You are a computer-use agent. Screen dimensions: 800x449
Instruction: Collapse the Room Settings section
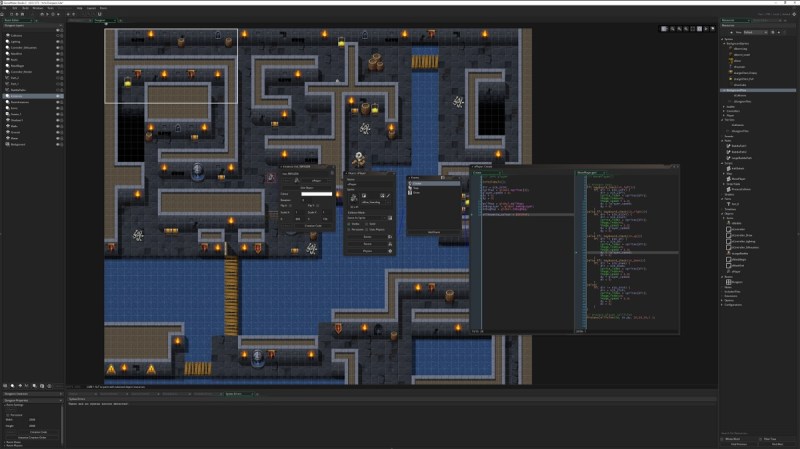pyautogui.click(x=6, y=406)
